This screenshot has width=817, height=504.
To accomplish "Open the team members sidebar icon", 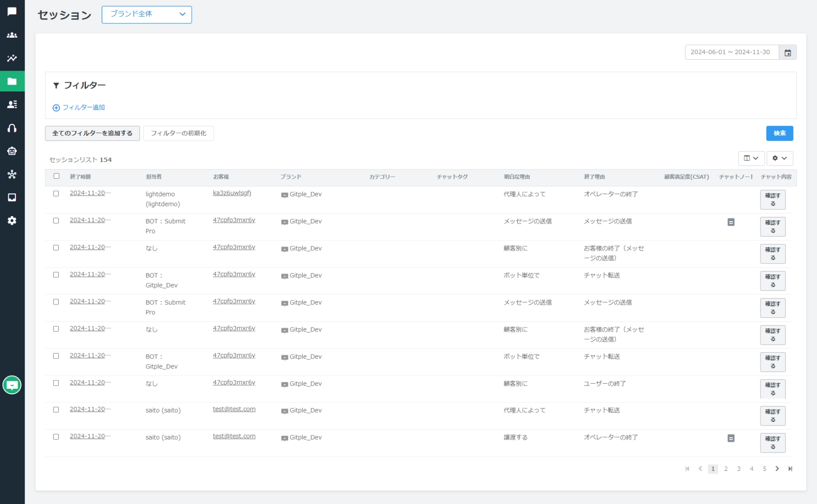I will [12, 35].
